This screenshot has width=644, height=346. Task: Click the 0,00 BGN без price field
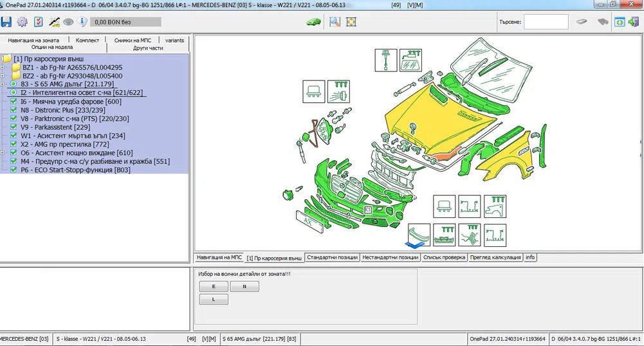(125, 22)
